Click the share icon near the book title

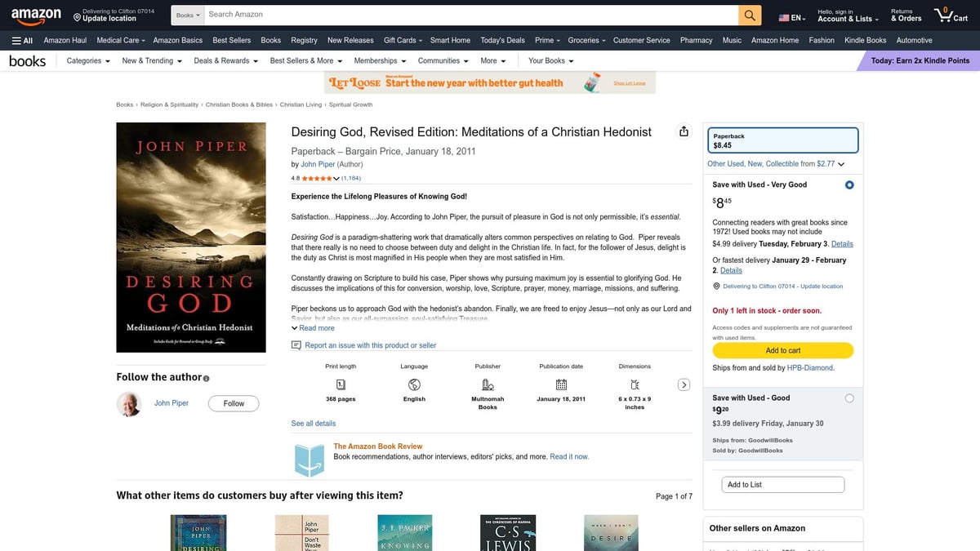(684, 131)
